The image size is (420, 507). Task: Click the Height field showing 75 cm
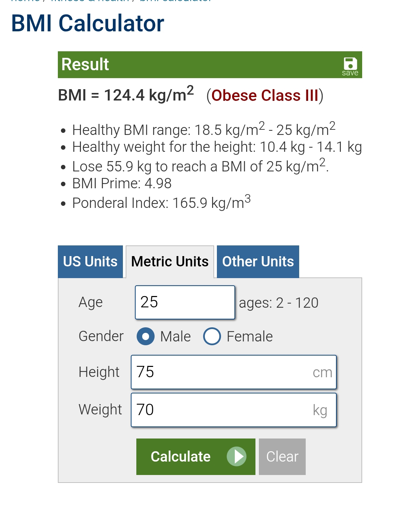tap(233, 372)
